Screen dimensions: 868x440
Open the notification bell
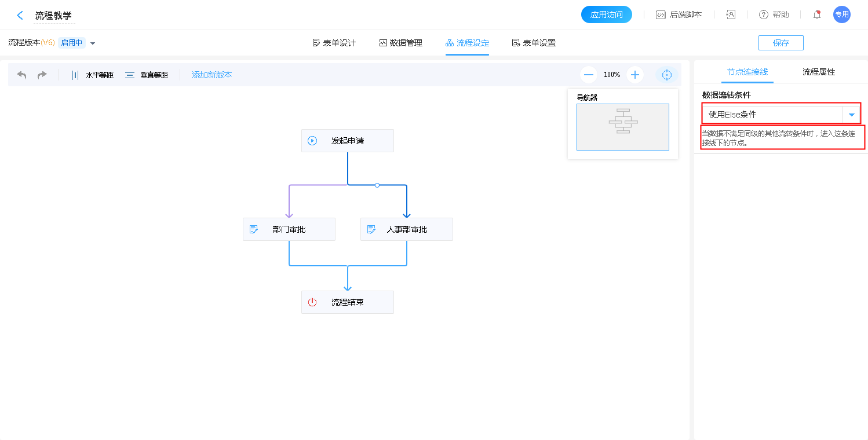tap(817, 15)
